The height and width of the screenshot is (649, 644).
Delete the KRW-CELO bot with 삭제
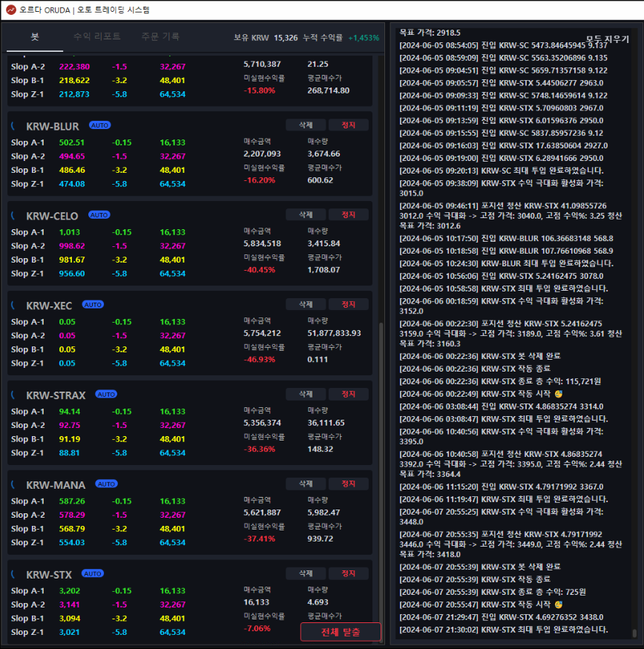(x=306, y=215)
